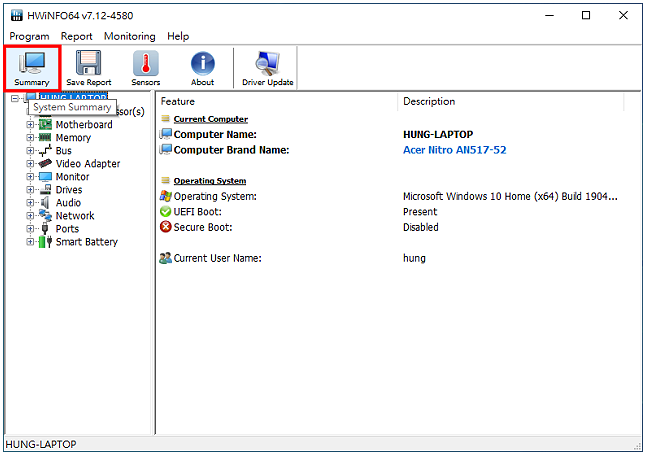The height and width of the screenshot is (456, 647).
Task: Open the Monitoring menu
Action: pos(130,36)
